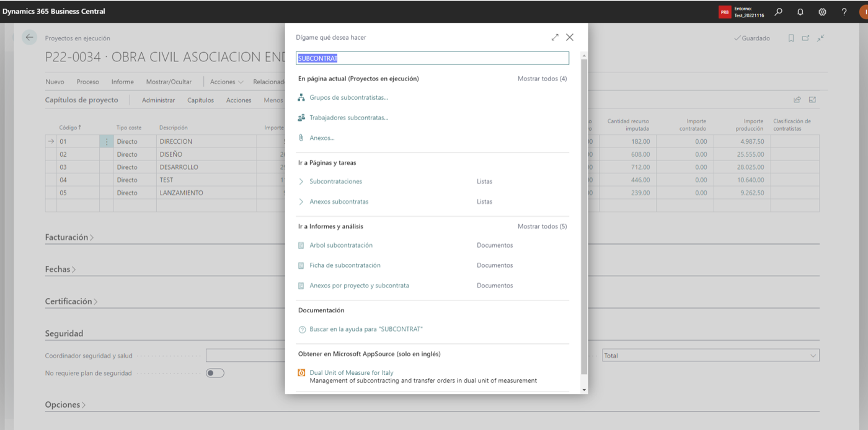
Task: Open Administrar in Capítulos de proyecto
Action: [x=158, y=100]
